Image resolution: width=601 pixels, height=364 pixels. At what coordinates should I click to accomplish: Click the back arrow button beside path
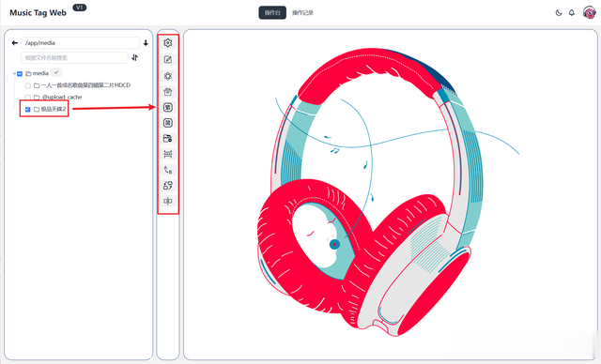pyautogui.click(x=15, y=43)
